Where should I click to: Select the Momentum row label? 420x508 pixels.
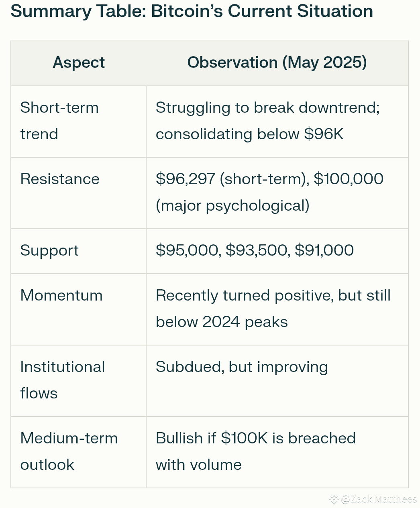coord(61,295)
